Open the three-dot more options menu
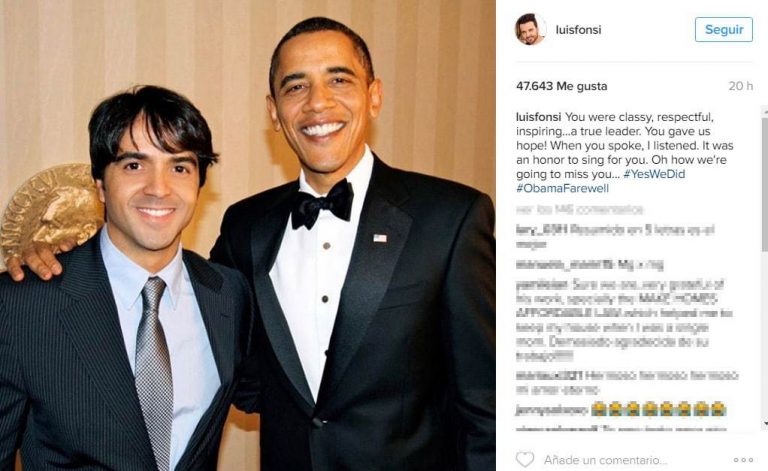The image size is (768, 471). pos(743,460)
